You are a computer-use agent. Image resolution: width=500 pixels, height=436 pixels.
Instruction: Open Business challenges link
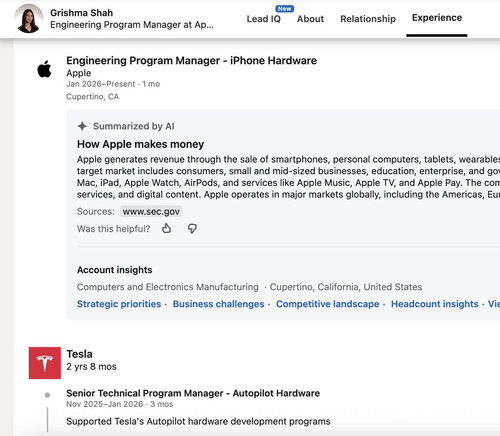click(218, 304)
